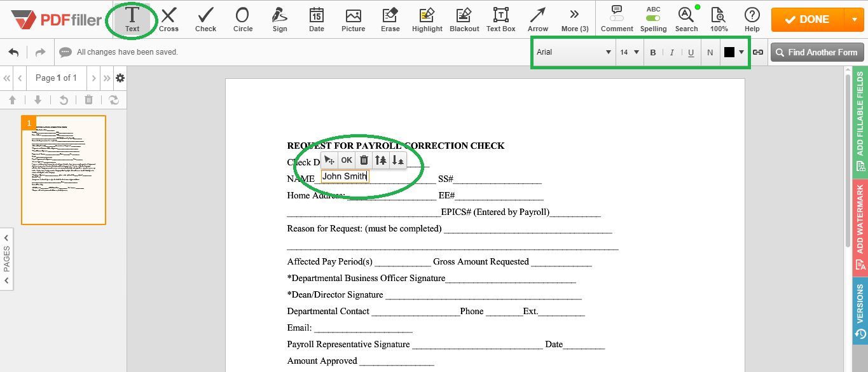Open the Search tool

point(686,19)
